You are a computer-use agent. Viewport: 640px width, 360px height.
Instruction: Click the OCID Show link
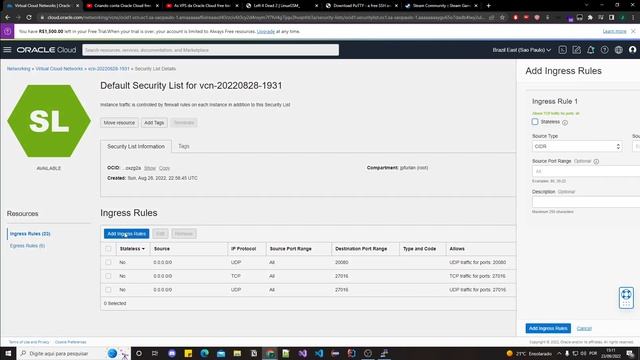pyautogui.click(x=150, y=168)
